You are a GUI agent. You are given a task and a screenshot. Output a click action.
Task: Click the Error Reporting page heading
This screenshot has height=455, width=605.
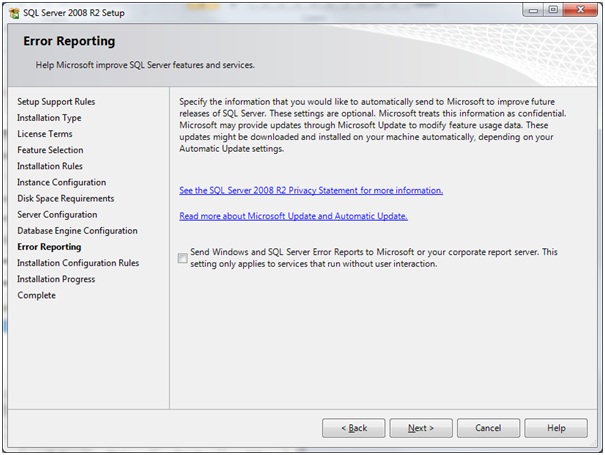tap(69, 41)
